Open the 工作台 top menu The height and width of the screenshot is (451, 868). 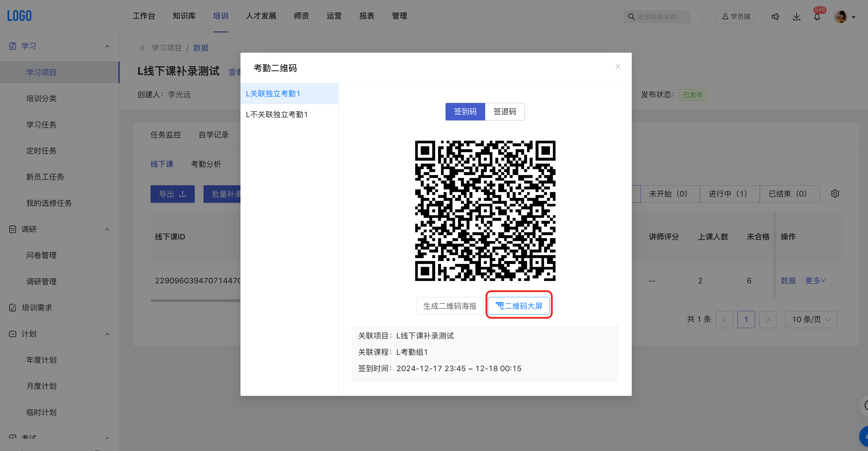tap(144, 16)
